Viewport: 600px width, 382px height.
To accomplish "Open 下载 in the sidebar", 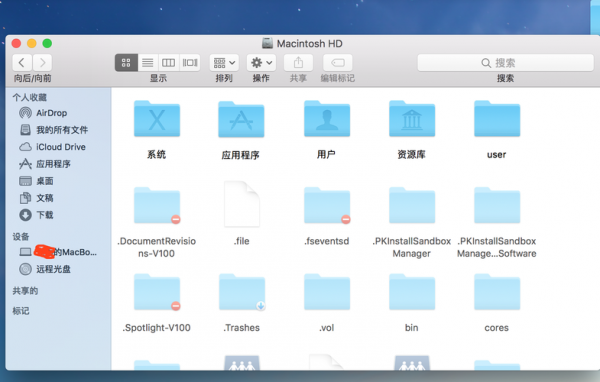I will tap(36, 215).
